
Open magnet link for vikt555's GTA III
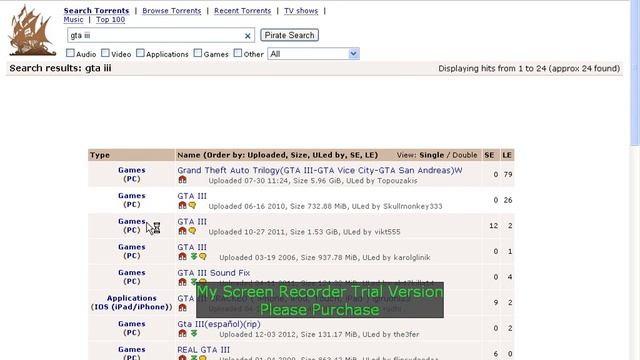pyautogui.click(x=182, y=231)
